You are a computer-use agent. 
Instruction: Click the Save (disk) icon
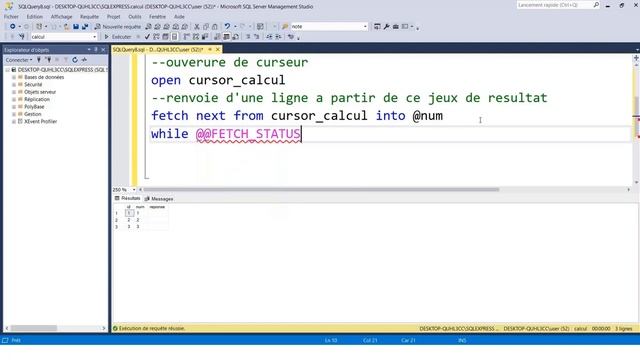pyautogui.click(x=76, y=27)
